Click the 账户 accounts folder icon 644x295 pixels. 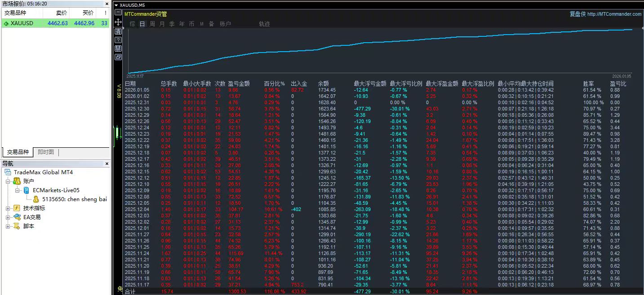[17, 181]
